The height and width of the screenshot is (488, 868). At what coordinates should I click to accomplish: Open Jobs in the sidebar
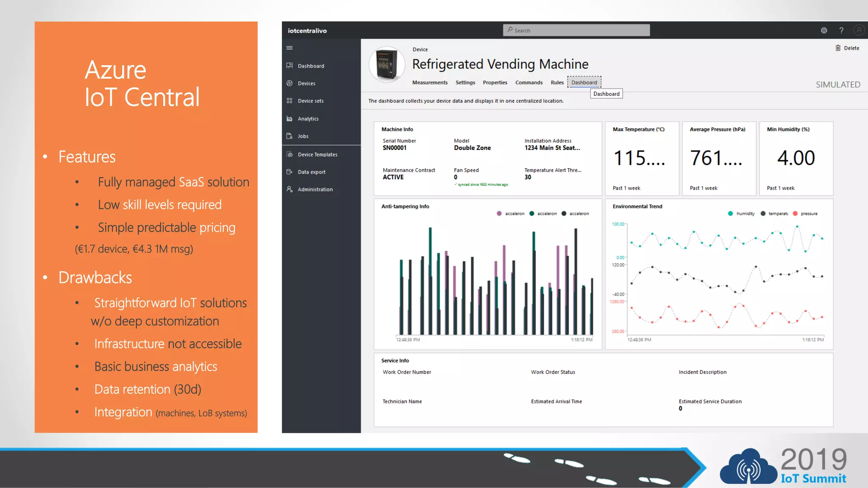coord(303,136)
